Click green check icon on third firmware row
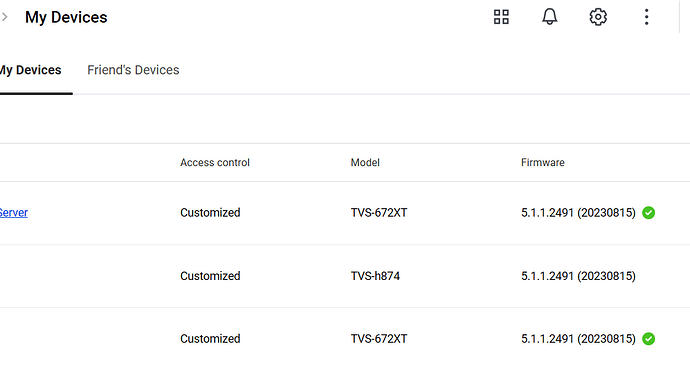 coord(648,339)
